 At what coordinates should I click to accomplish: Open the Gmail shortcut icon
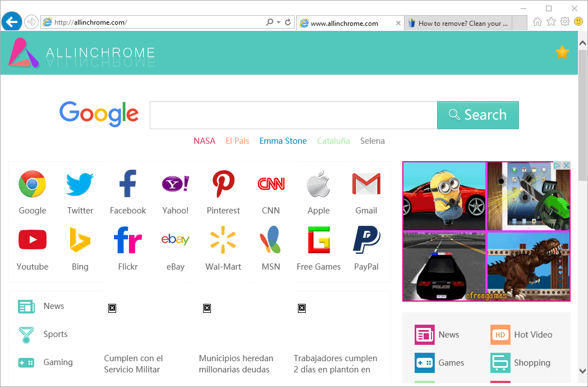coord(366,184)
